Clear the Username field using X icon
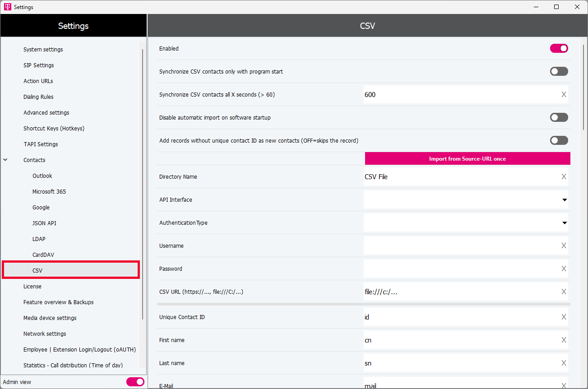This screenshot has height=389, width=588. point(563,246)
